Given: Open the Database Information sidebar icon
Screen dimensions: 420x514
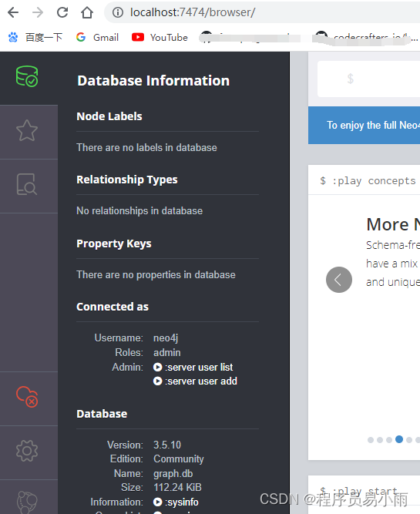Looking at the screenshot, I should [27, 76].
